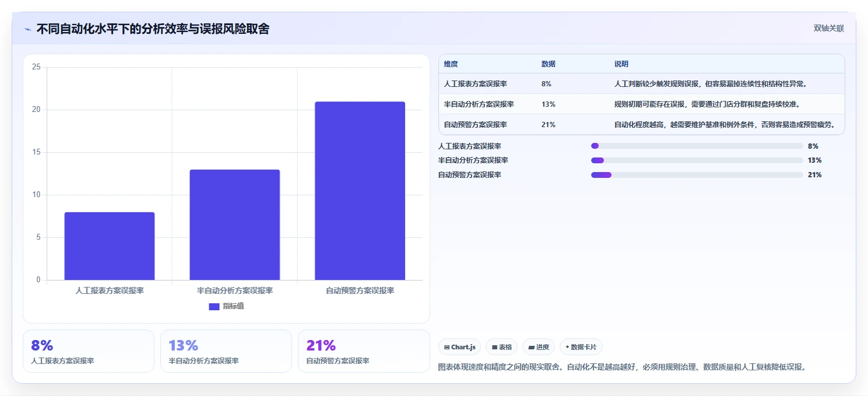Click the 13% value in table
The image size is (868, 396).
click(x=548, y=104)
